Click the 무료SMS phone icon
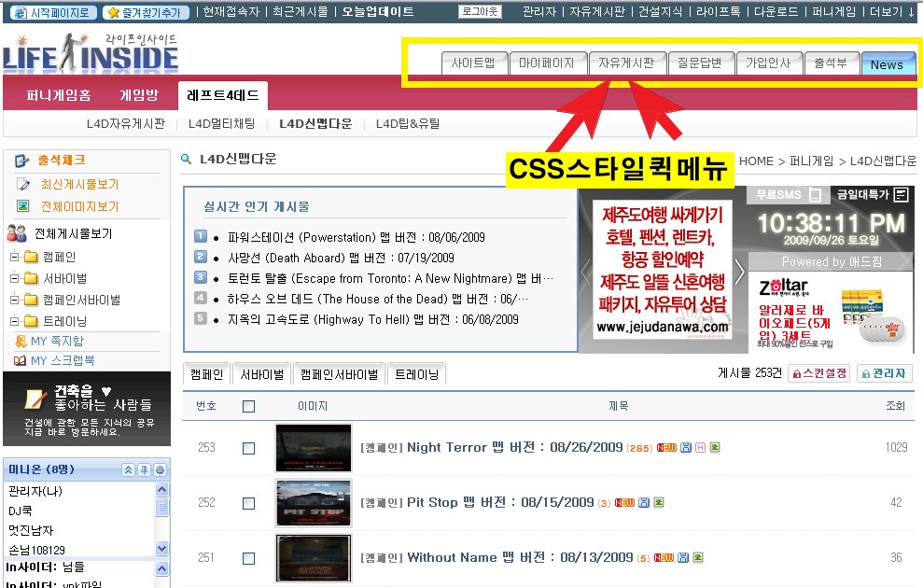This screenshot has height=588, width=923. 816,194
